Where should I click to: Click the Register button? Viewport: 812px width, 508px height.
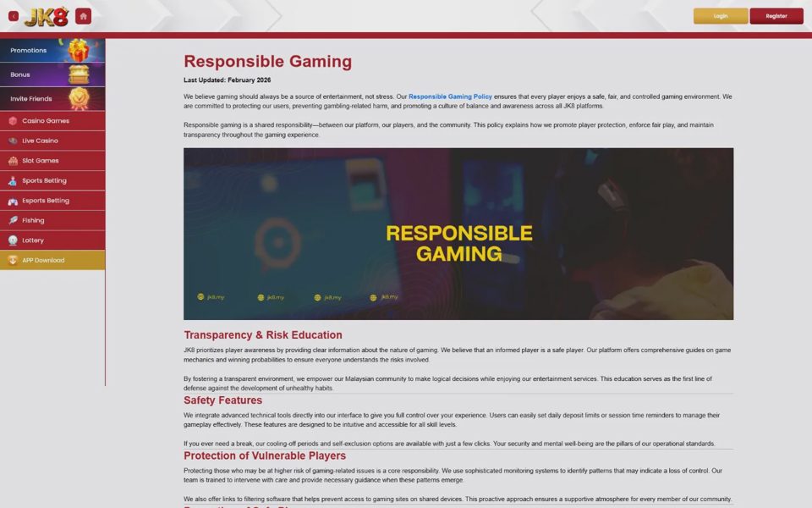point(776,16)
